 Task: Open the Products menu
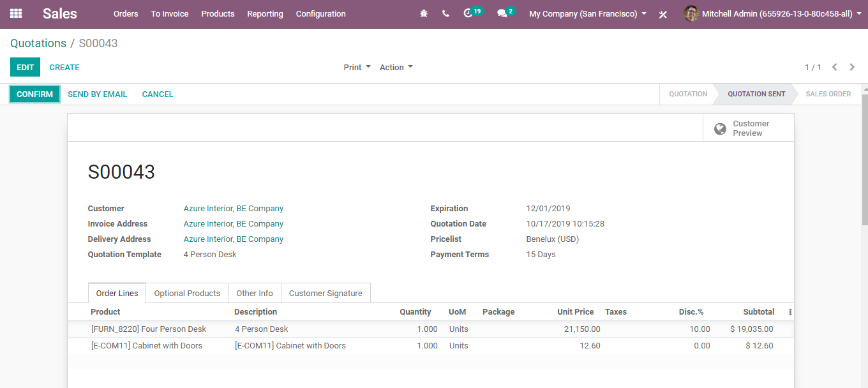pos(218,13)
